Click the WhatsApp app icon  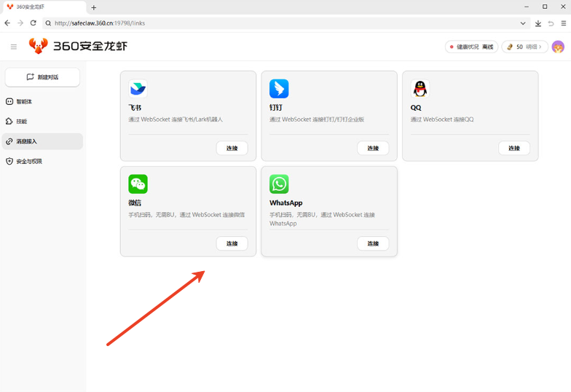tap(279, 184)
